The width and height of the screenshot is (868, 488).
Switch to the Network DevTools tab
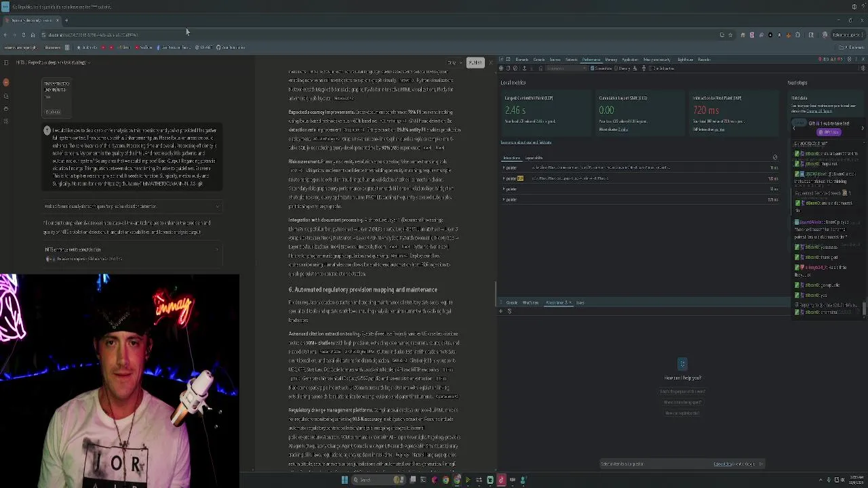[572, 60]
